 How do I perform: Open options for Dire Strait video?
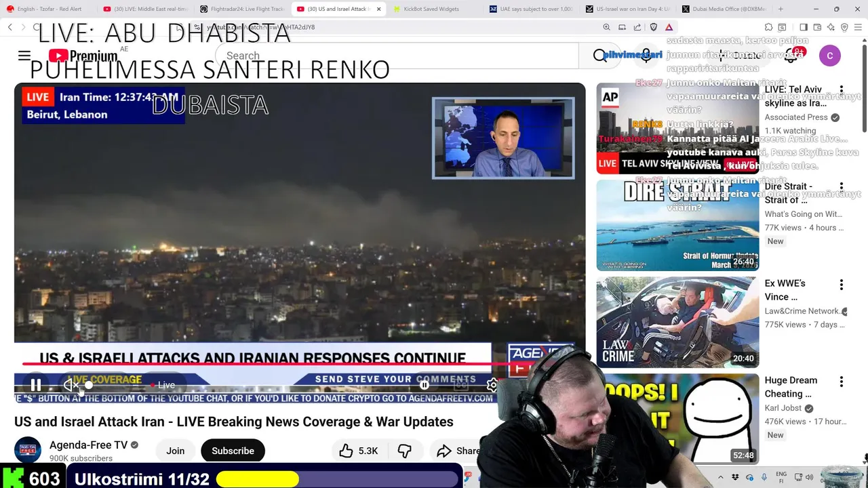[842, 187]
